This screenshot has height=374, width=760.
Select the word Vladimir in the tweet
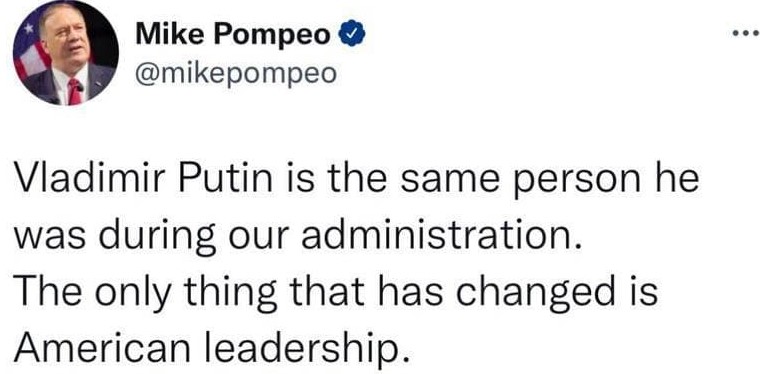click(x=92, y=180)
